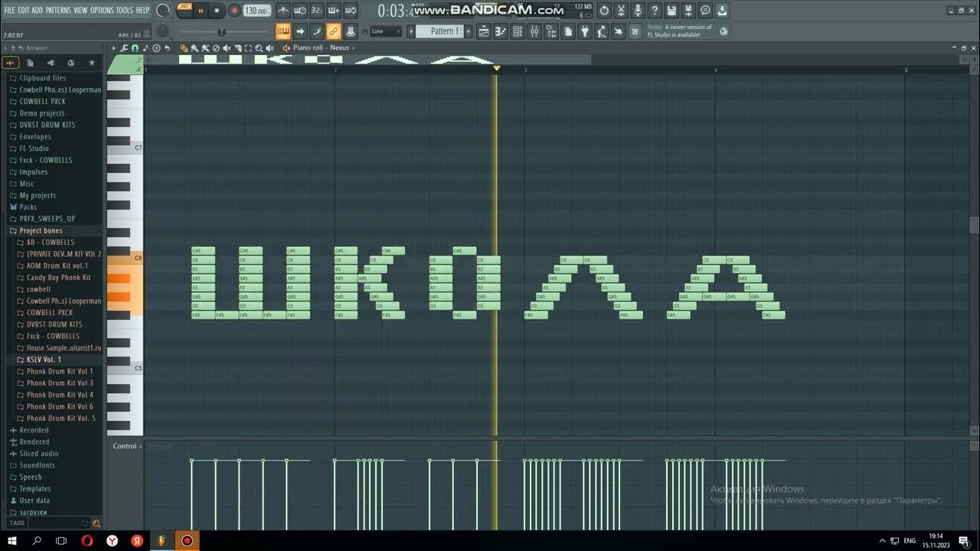Select the piano roll draw pencil tool
Screen dimensions: 980x551
184,47
